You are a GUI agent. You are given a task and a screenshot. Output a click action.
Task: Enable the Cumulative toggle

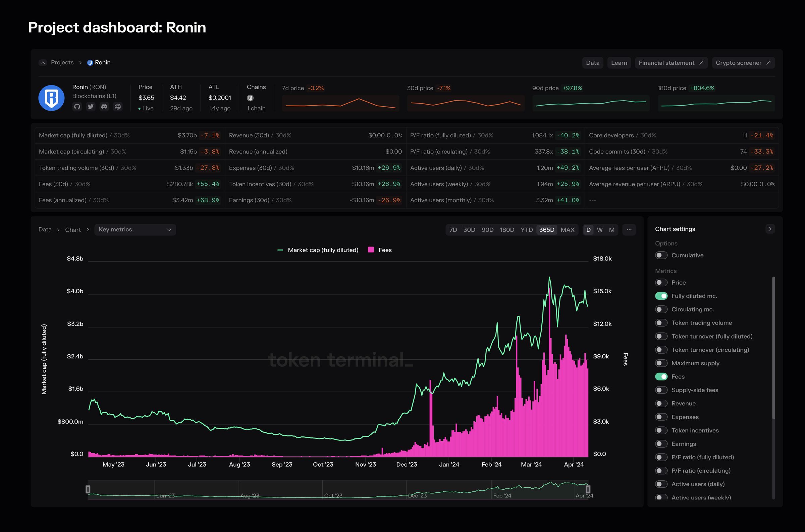pyautogui.click(x=661, y=255)
